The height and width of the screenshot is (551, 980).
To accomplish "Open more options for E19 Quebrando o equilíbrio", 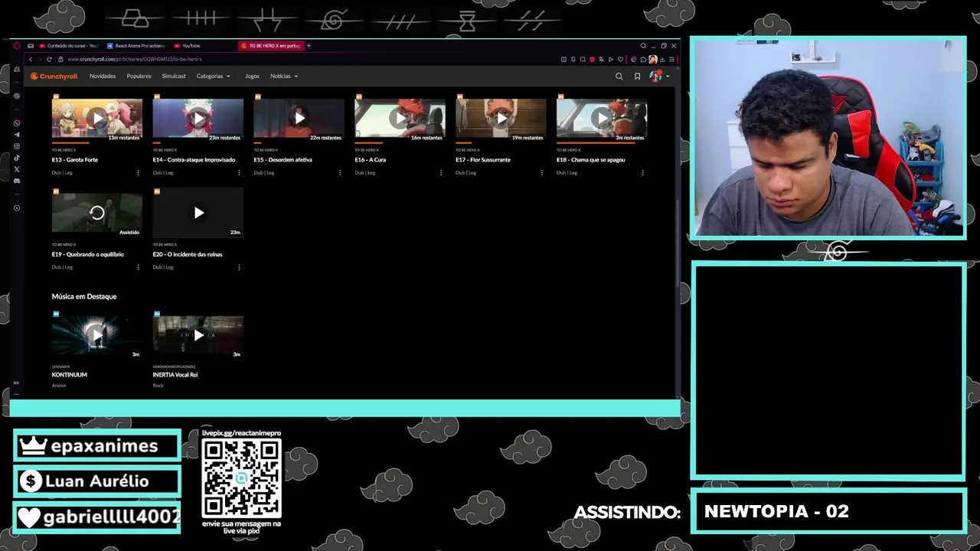I will point(138,267).
